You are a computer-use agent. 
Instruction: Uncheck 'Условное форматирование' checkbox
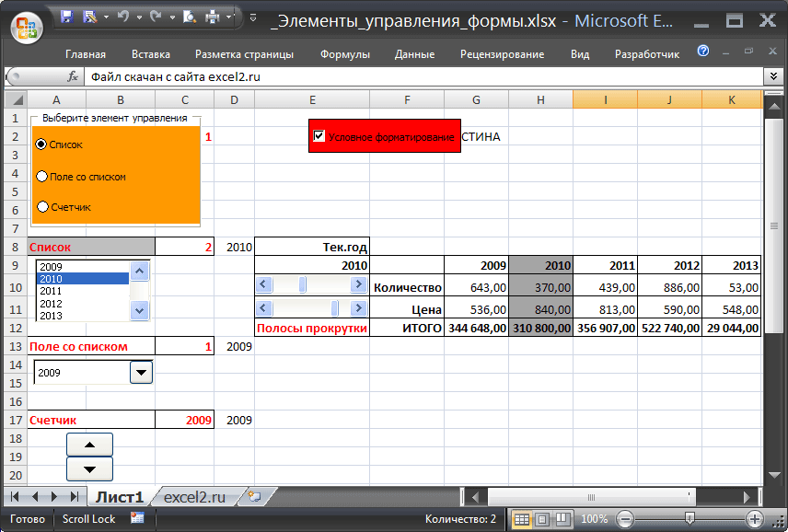pos(319,136)
